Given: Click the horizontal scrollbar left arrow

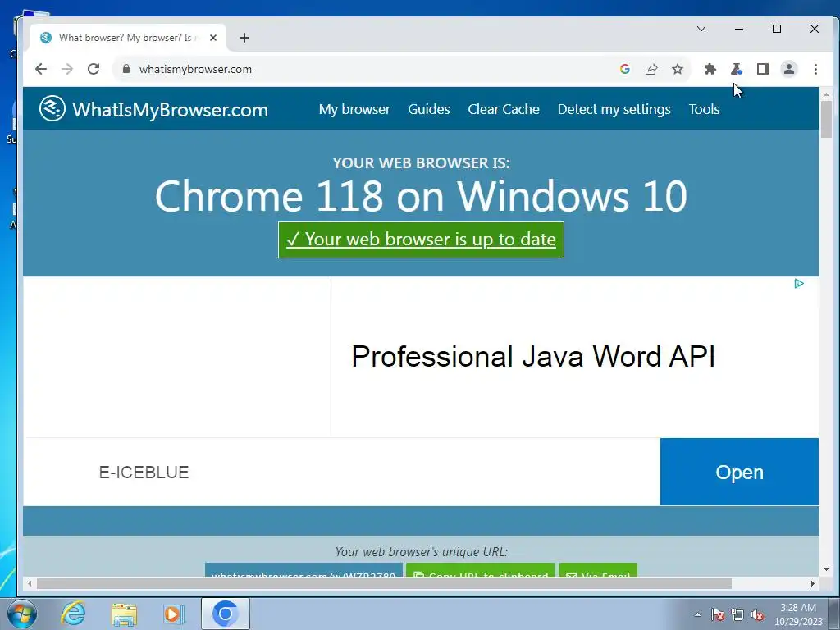Looking at the screenshot, I should click(x=30, y=583).
